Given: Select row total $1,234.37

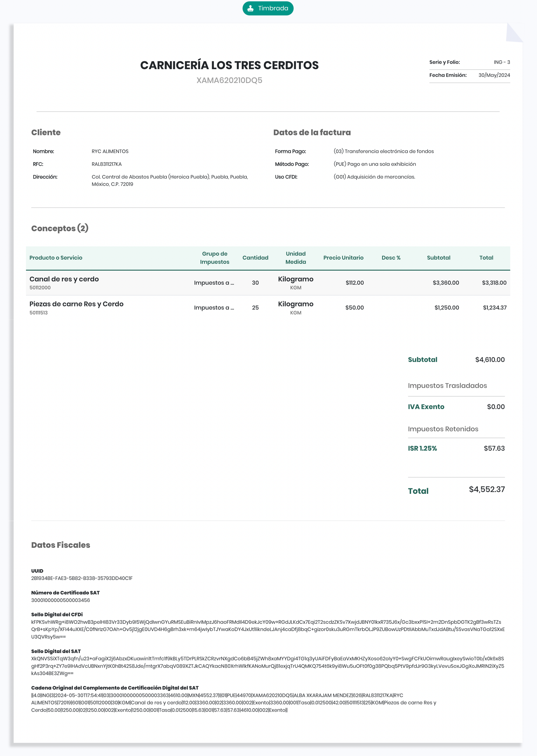Looking at the screenshot, I should 495,308.
